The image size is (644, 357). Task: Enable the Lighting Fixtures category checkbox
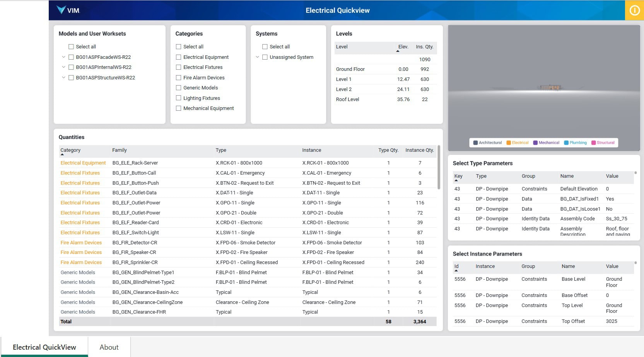[179, 98]
